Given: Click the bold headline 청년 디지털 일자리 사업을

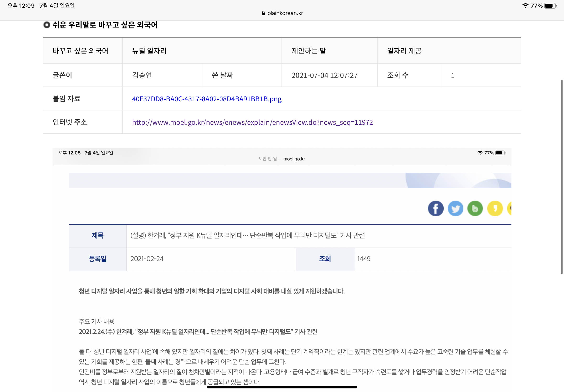Looking at the screenshot, I should [x=211, y=291].
